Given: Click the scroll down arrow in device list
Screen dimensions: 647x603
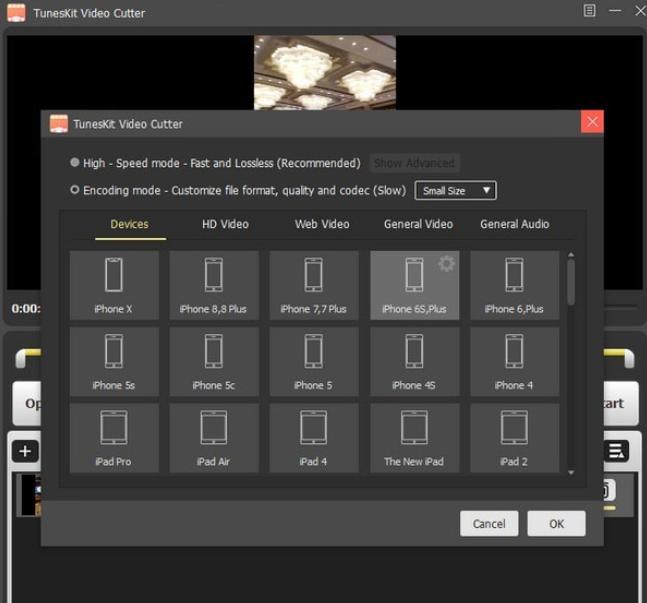Looking at the screenshot, I should pos(571,472).
